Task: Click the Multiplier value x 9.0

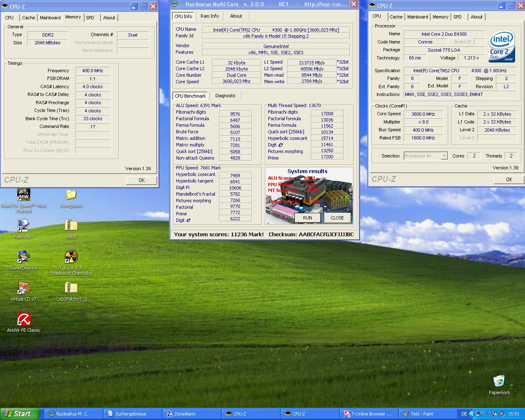Action: [423, 122]
